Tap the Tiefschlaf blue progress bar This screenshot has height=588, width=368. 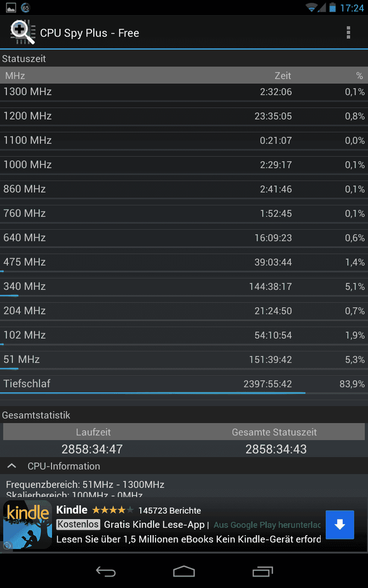point(153,393)
